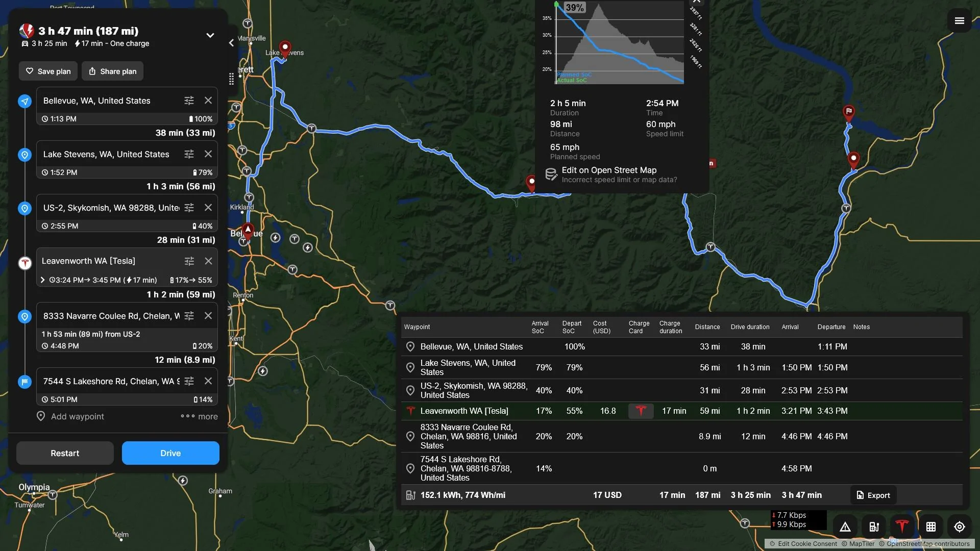
Task: Open the MapTiler attribution link
Action: pyautogui.click(x=858, y=544)
